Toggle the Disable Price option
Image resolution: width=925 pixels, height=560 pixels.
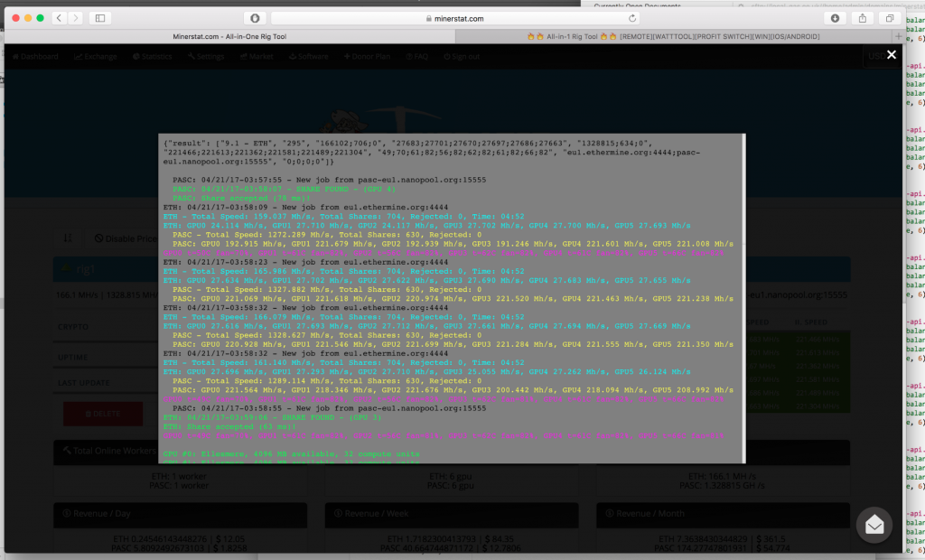click(x=125, y=238)
